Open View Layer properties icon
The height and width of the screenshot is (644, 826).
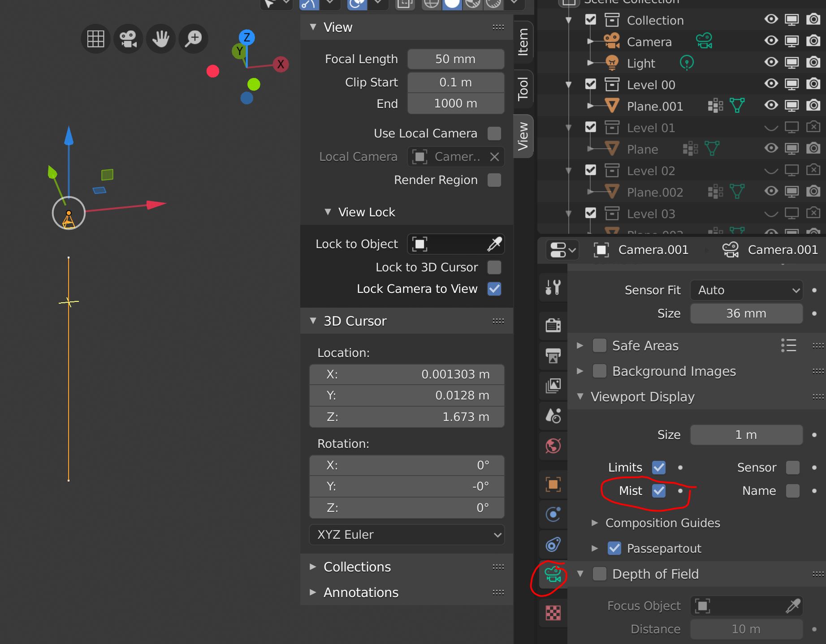[x=553, y=386]
